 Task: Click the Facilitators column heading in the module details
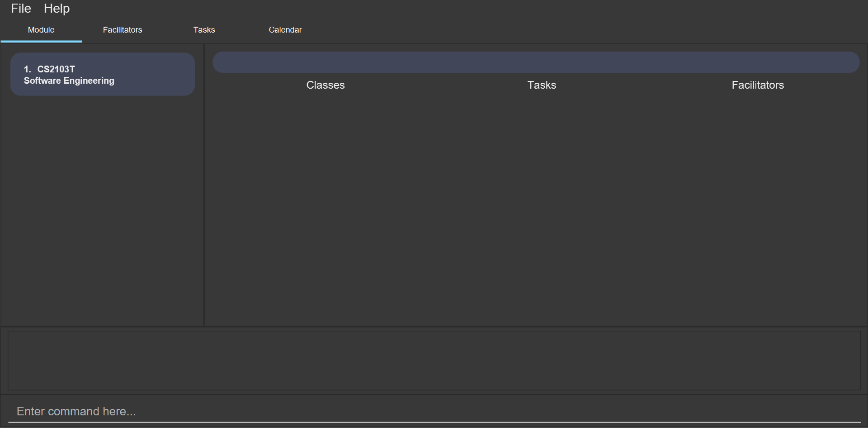758,85
